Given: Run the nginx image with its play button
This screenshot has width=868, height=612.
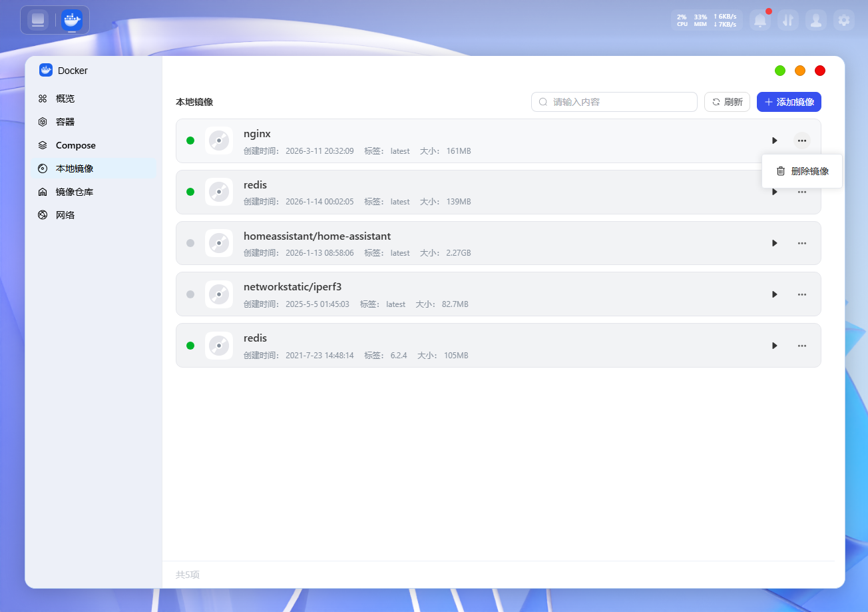Looking at the screenshot, I should pos(775,141).
